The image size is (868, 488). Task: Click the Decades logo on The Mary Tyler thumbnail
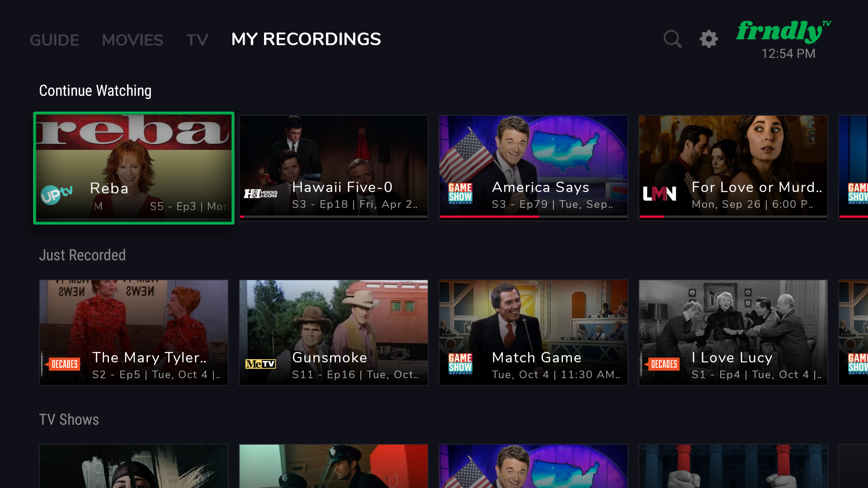(64, 364)
